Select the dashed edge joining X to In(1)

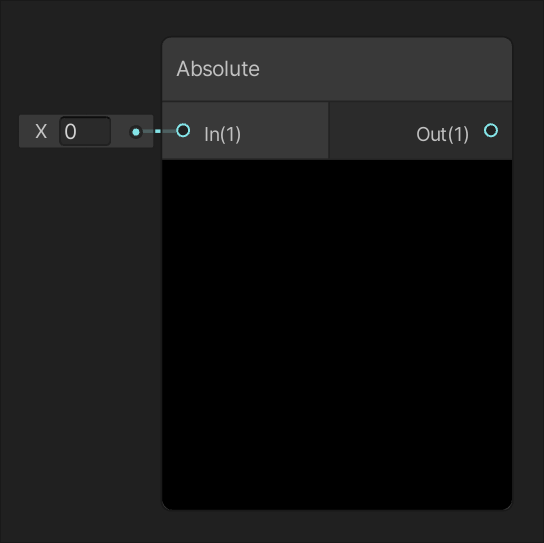(x=159, y=131)
